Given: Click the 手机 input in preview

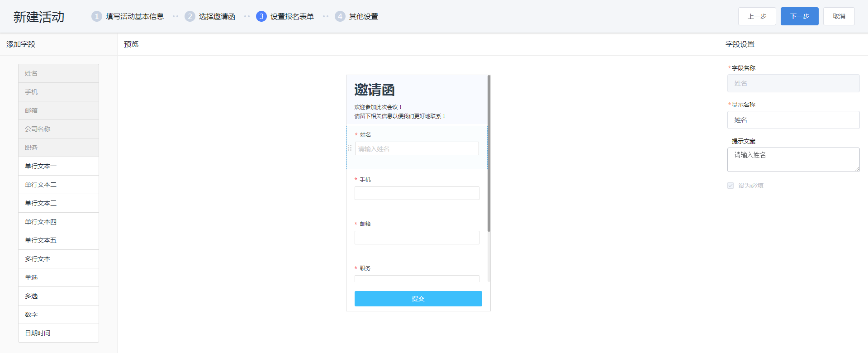Looking at the screenshot, I should coord(417,193).
